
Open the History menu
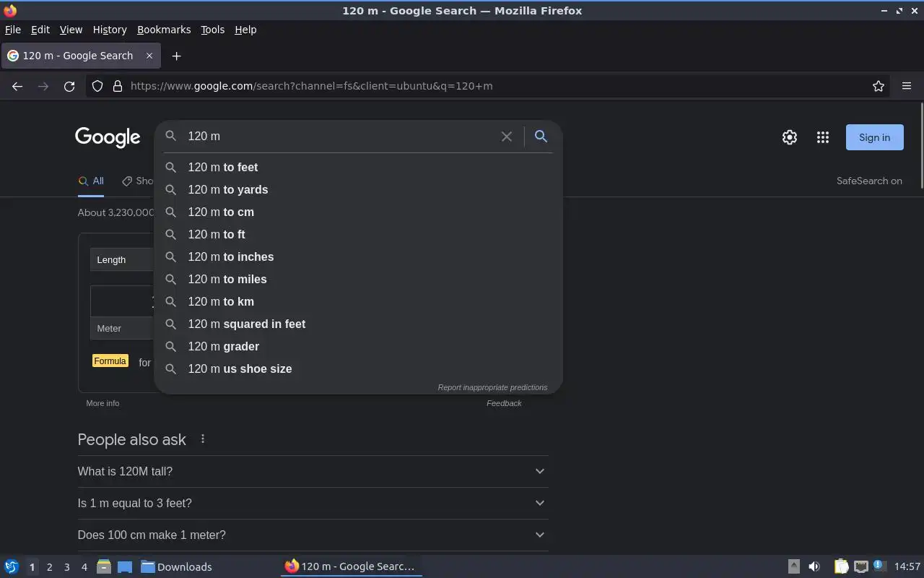point(110,30)
